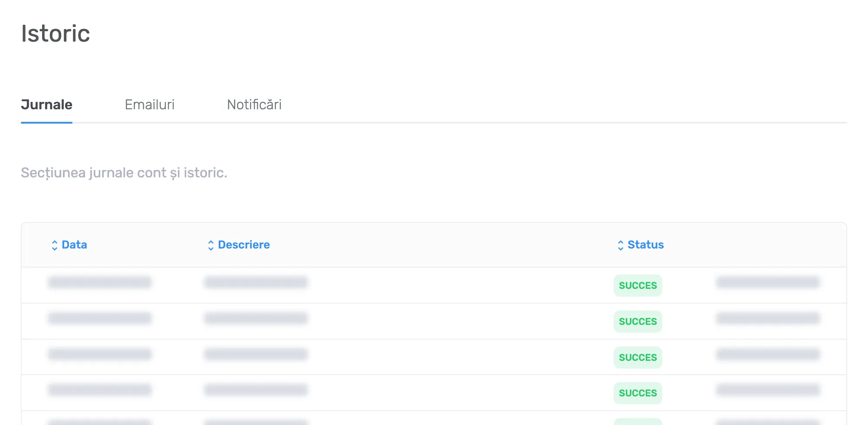This screenshot has height=425, width=868.
Task: Click the sort arrows icon beside Descriere
Action: click(x=210, y=245)
